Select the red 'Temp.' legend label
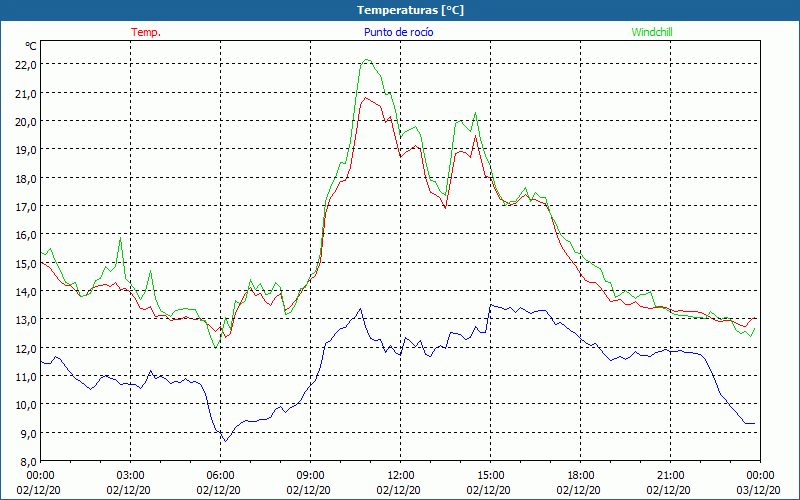Image resolution: width=800 pixels, height=500 pixels. tap(146, 32)
